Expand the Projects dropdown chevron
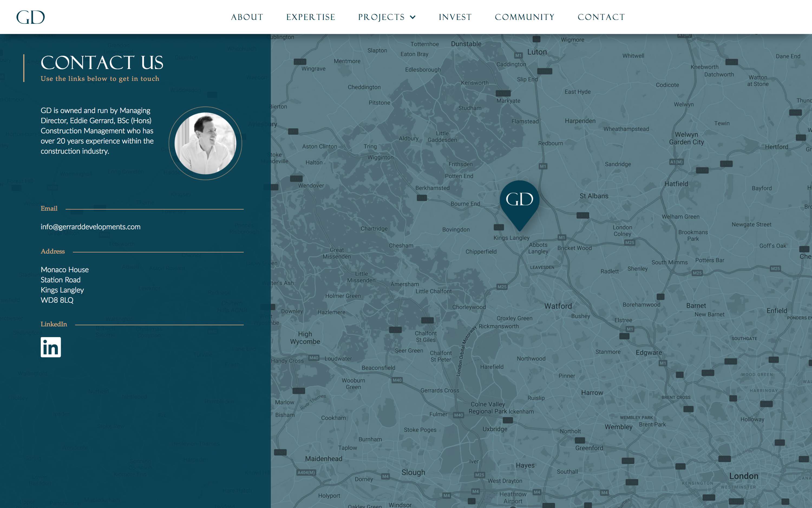Image resolution: width=812 pixels, height=508 pixels. tap(413, 17)
